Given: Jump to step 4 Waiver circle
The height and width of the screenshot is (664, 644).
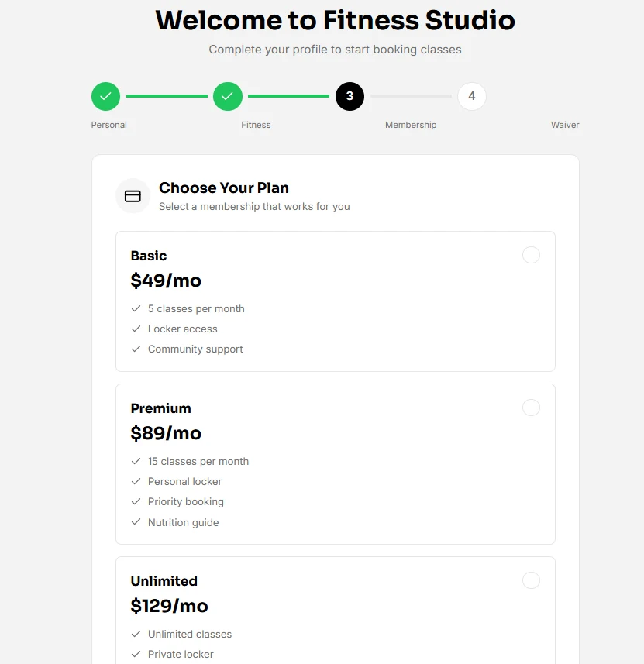Looking at the screenshot, I should pos(472,96).
